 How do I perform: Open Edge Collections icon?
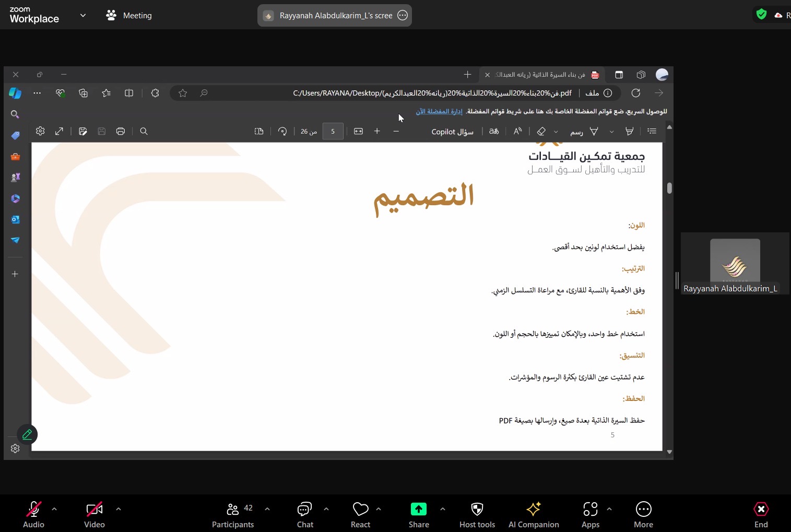(84, 93)
